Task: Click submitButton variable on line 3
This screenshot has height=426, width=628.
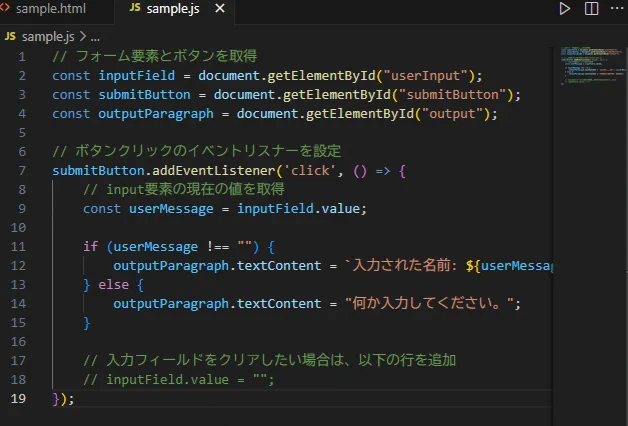Action: pyautogui.click(x=144, y=94)
